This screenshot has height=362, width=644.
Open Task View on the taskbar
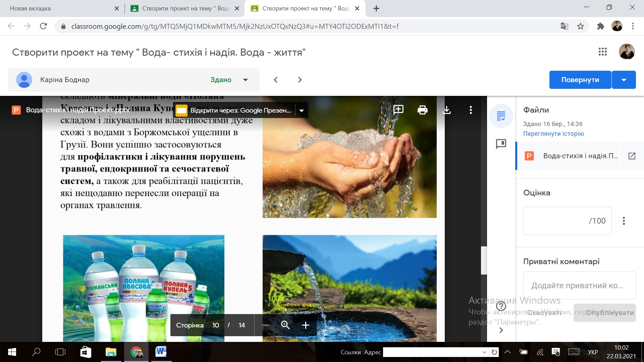(x=60, y=352)
